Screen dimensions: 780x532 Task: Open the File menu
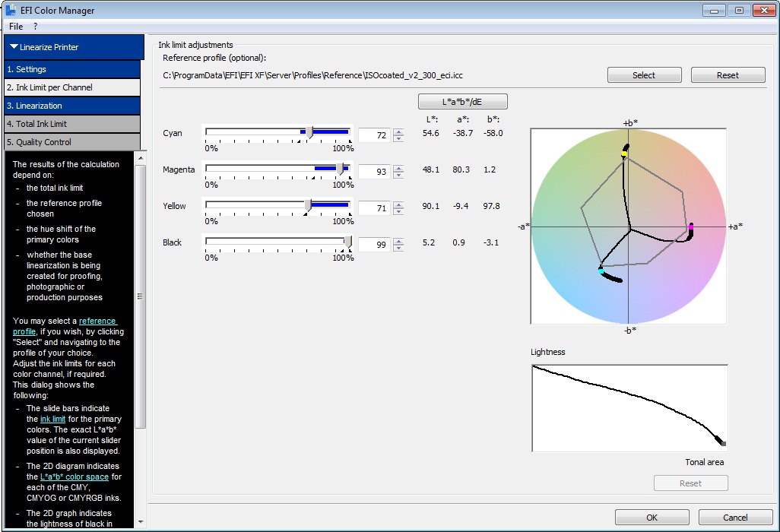pos(16,27)
